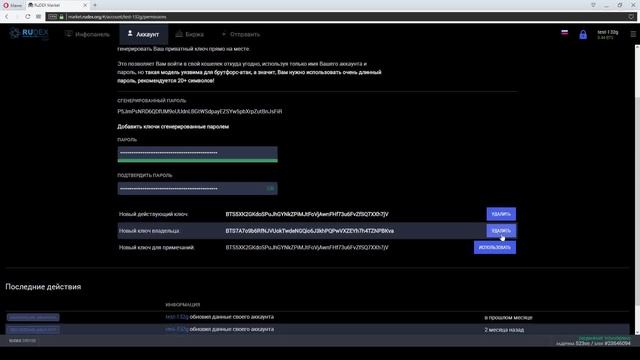Click operation label in '2 месяца назад' row
The image size is (640, 360).
pyautogui.click(x=33, y=329)
